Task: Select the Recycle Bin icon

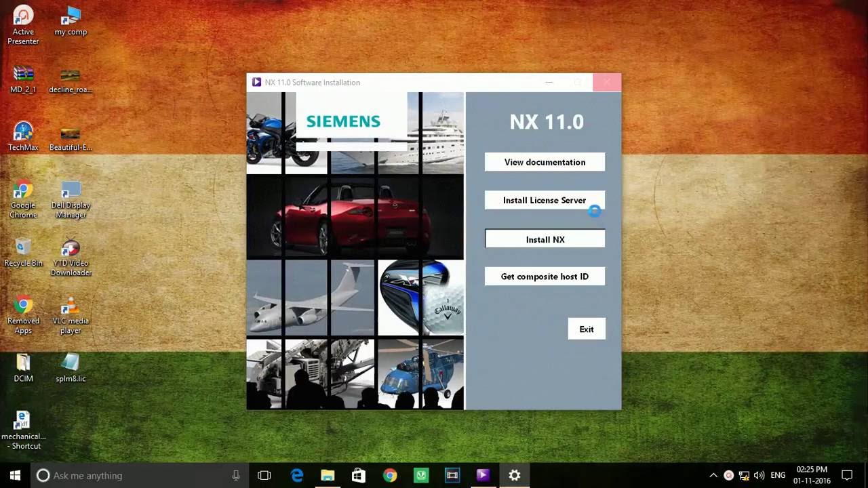Action: click(23, 252)
